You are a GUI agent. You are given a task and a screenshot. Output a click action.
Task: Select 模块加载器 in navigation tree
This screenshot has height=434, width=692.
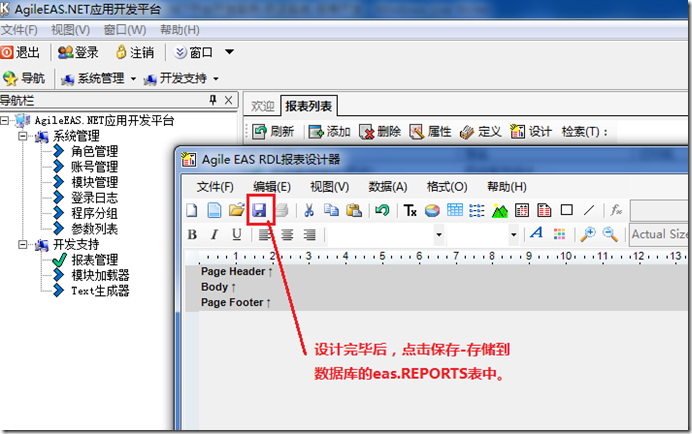point(100,275)
